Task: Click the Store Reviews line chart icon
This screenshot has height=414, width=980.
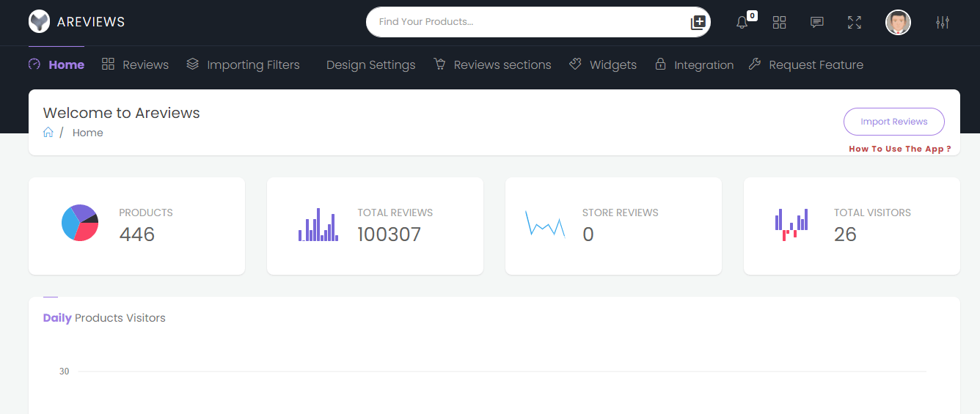Action: [545, 223]
